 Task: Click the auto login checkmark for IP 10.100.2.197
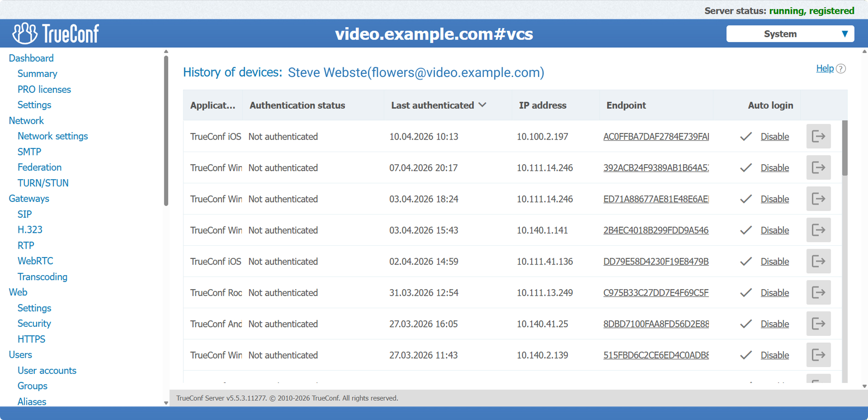click(x=746, y=137)
